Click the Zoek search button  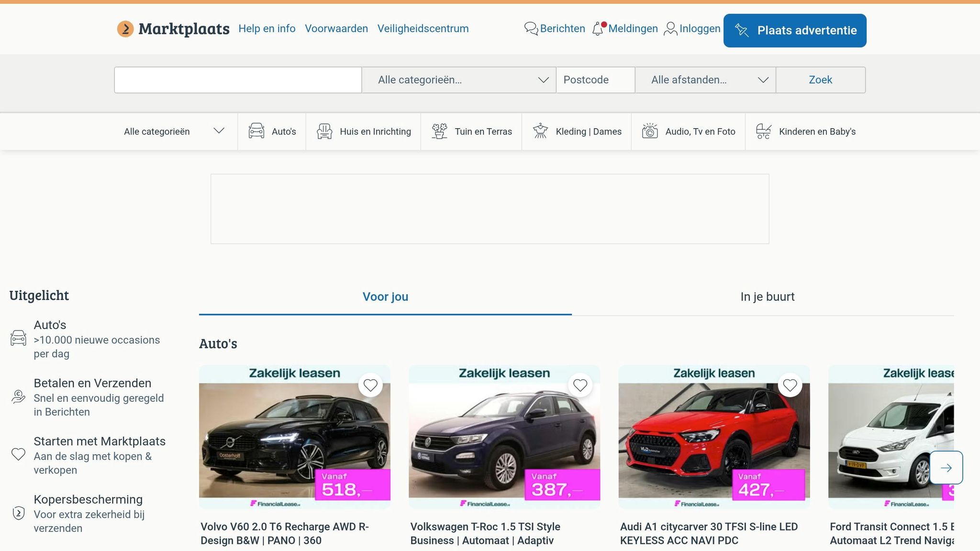pos(821,80)
